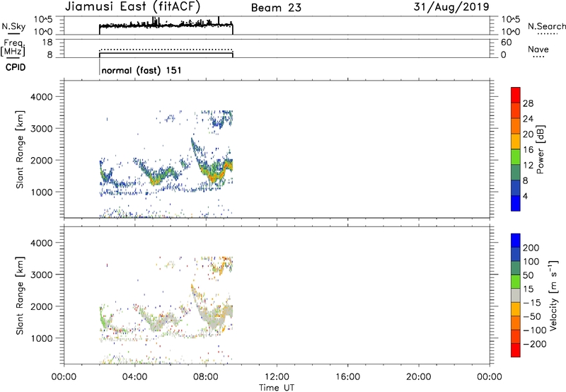566x392 pixels.
Task: Click the '1000' tick on the velocity panel
Action: [41, 338]
